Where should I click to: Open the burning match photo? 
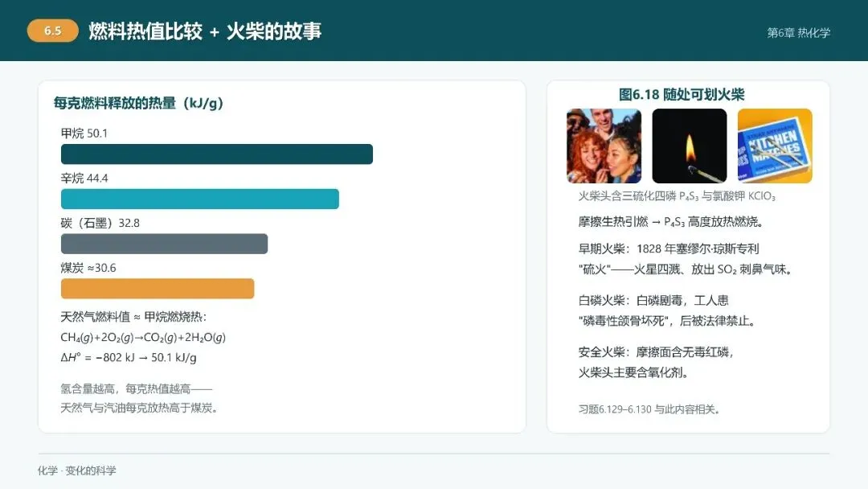pyautogui.click(x=690, y=146)
